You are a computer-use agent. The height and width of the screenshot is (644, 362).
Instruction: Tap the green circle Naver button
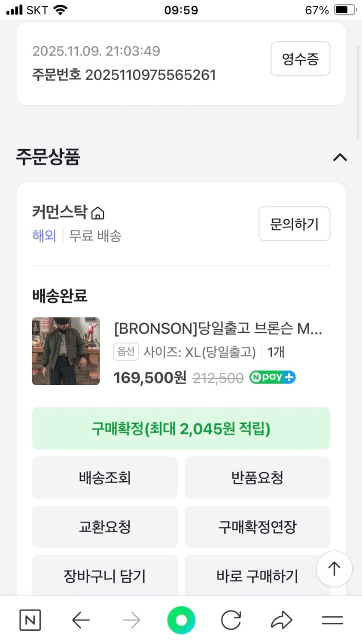click(x=181, y=620)
